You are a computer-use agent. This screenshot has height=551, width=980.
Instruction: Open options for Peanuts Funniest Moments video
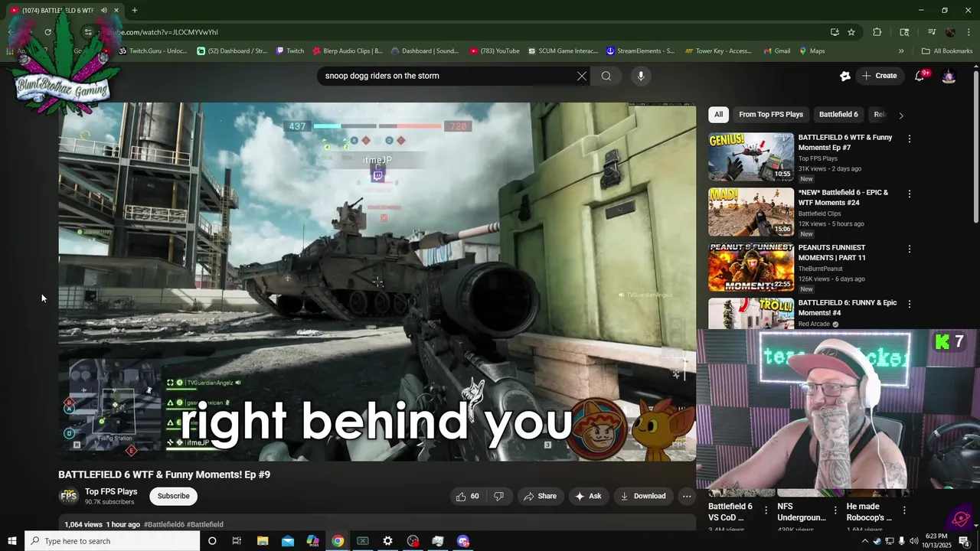pos(910,249)
